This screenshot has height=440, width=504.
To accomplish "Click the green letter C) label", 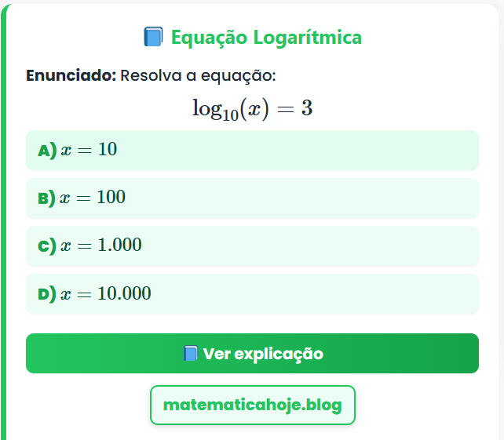I will pyautogui.click(x=47, y=246).
